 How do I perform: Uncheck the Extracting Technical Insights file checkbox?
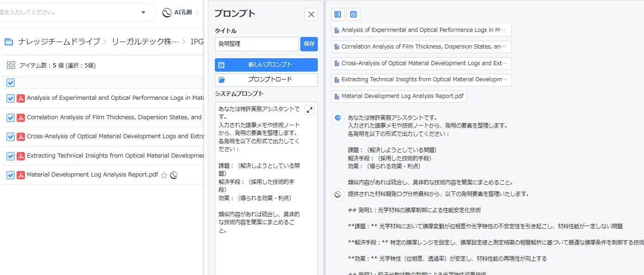pos(10,156)
